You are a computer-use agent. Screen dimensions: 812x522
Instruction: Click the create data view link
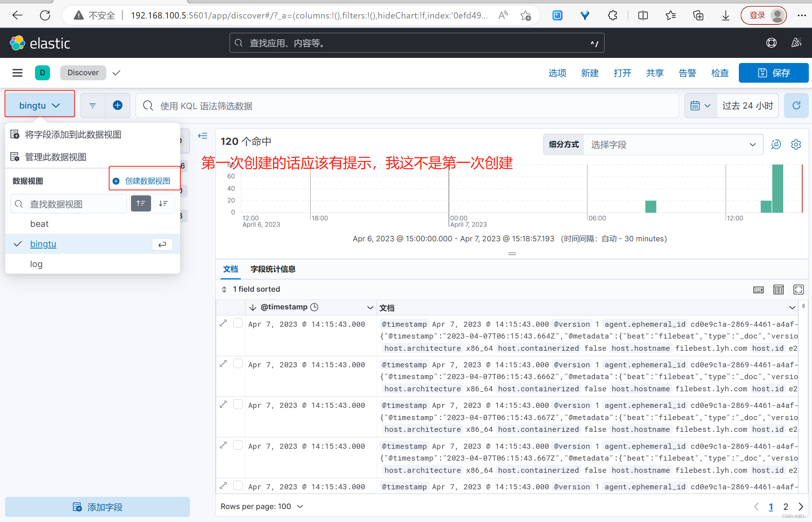click(142, 181)
